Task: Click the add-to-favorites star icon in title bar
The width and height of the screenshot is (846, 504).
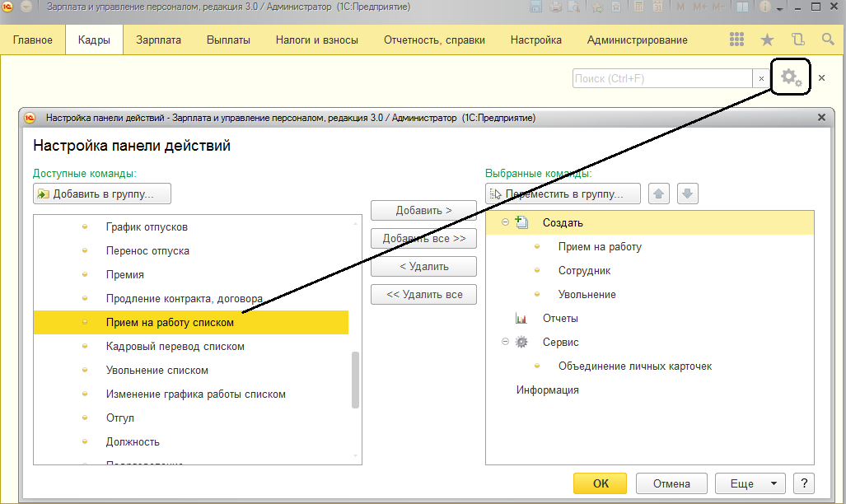Action: [x=597, y=7]
